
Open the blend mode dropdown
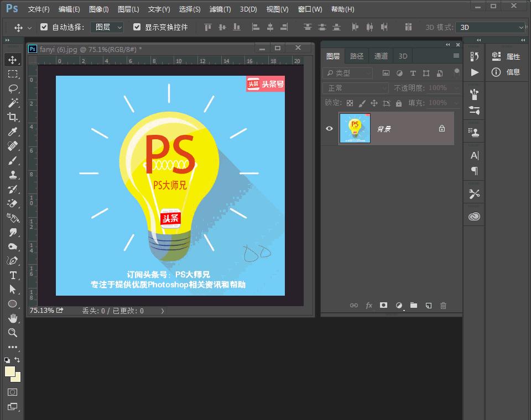point(355,88)
